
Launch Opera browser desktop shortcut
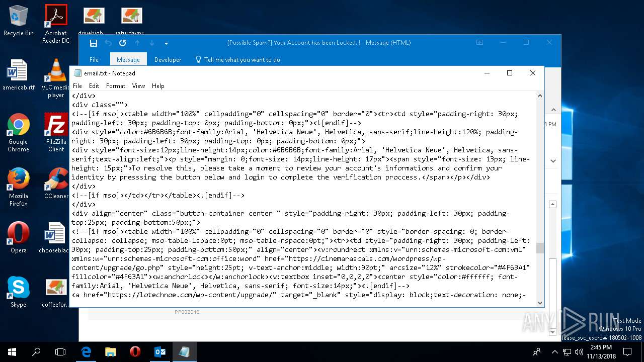[x=18, y=237]
